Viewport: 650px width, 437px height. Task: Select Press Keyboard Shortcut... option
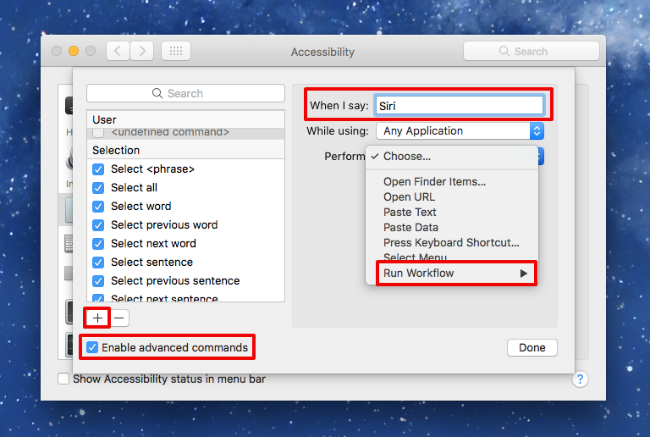(451, 243)
